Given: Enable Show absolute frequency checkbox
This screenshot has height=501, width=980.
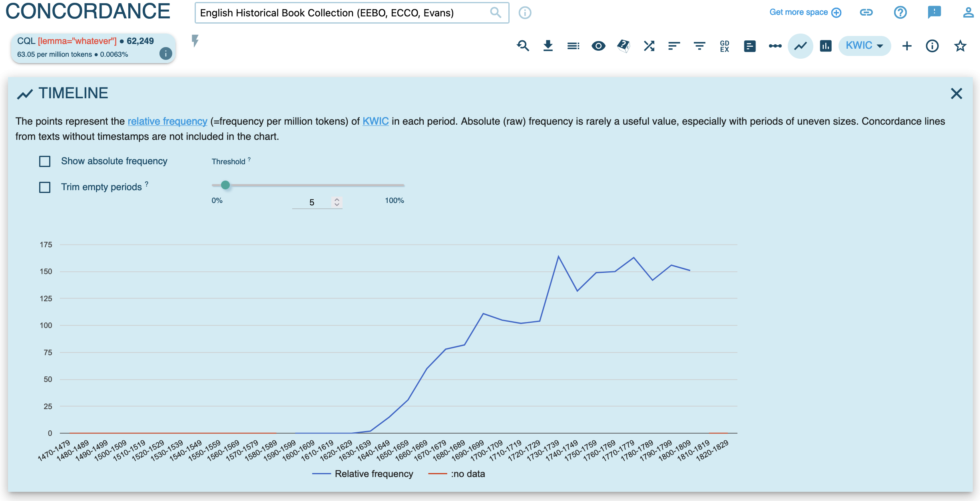Looking at the screenshot, I should (45, 161).
